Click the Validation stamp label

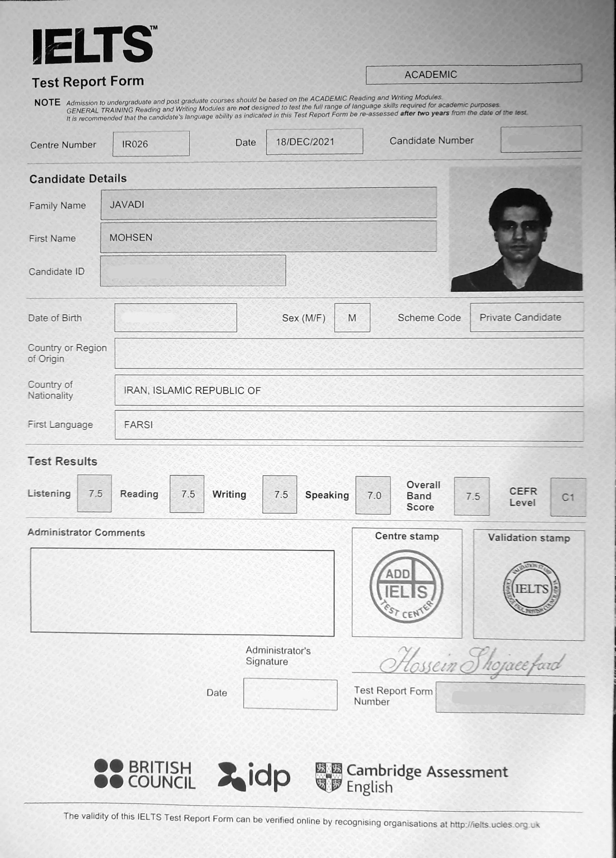529,538
